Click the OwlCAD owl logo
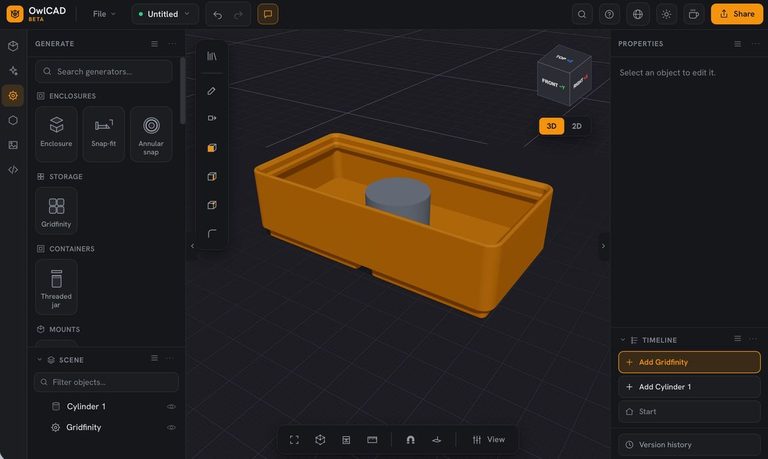 (15, 14)
